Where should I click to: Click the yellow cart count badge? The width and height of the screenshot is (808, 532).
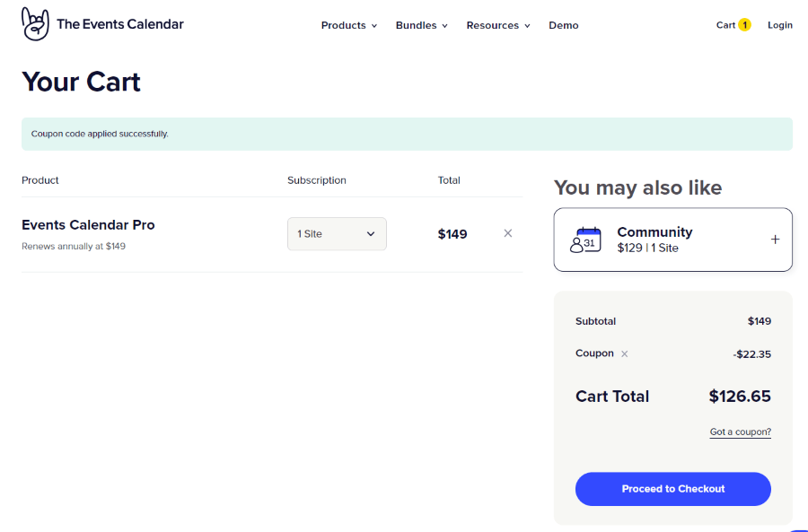[745, 25]
